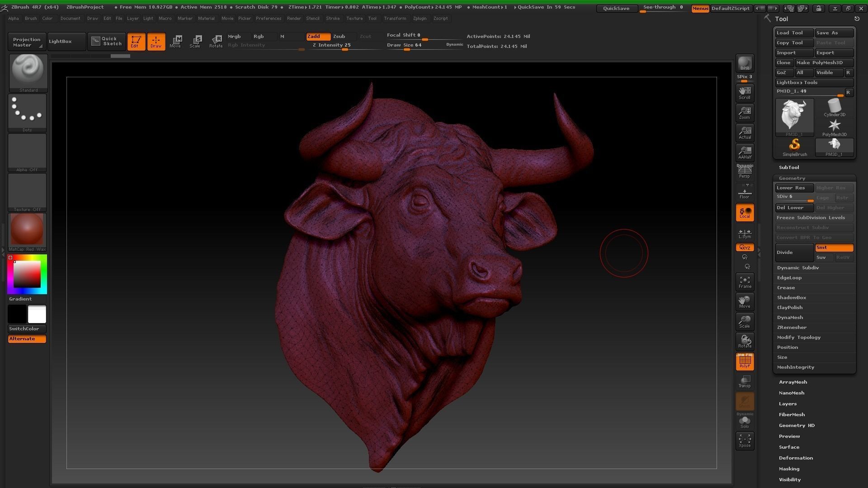This screenshot has height=488, width=868.
Task: Activate Edit mode button
Action: click(136, 42)
